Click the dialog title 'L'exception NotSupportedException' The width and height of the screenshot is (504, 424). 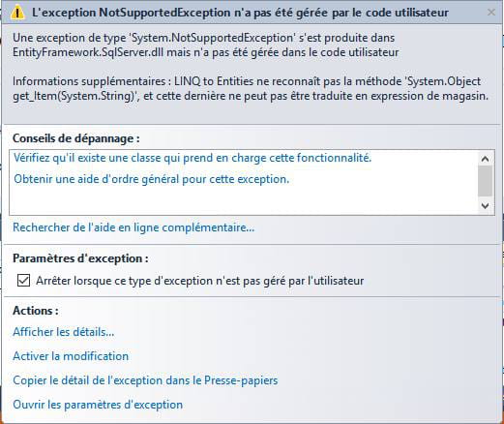click(240, 13)
